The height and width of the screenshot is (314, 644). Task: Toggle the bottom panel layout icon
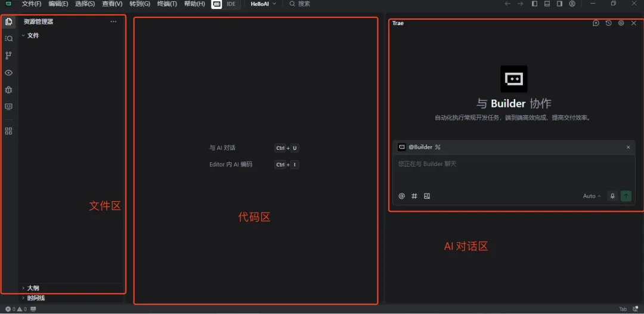tap(547, 4)
